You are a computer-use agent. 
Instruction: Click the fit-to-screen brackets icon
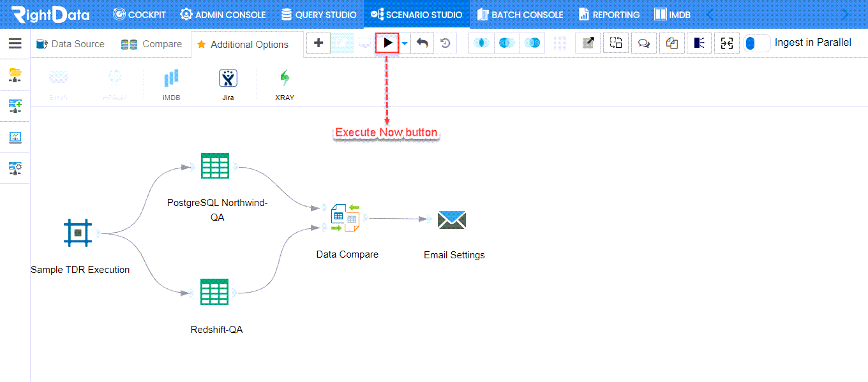(727, 43)
